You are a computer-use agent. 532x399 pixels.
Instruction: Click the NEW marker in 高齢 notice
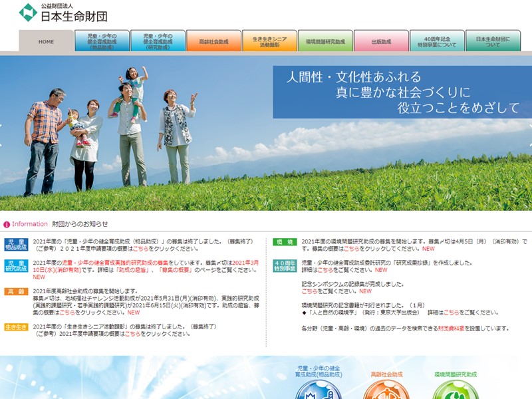(x=134, y=313)
